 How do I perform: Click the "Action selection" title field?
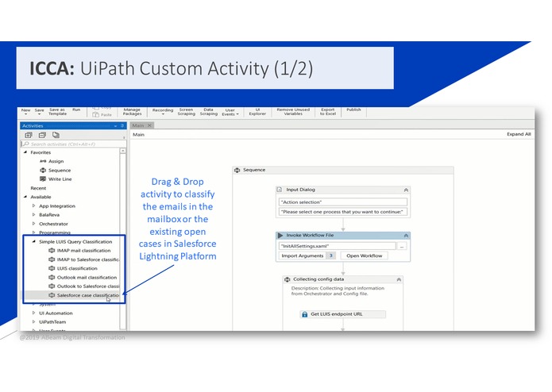click(343, 202)
